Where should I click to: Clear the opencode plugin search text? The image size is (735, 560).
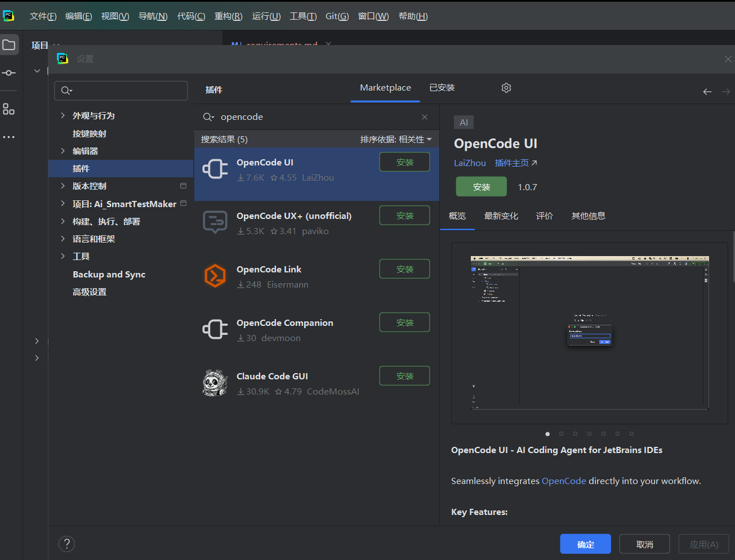coord(425,117)
